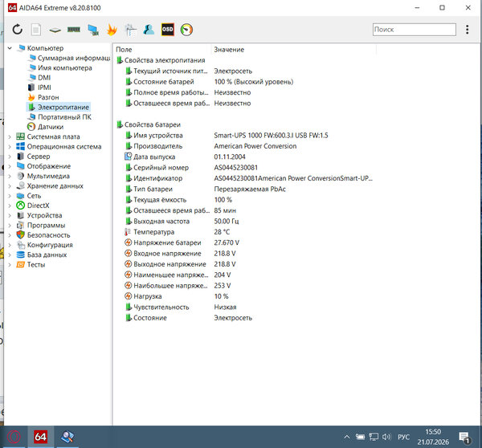
Task: Expand the Сервер tree node
Action: click(10, 157)
